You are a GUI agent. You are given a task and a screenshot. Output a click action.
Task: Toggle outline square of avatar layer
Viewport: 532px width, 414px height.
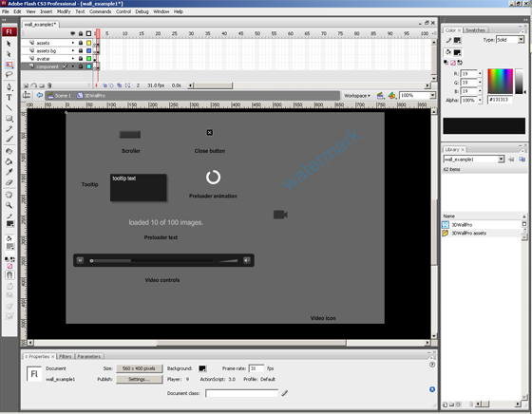click(x=89, y=59)
